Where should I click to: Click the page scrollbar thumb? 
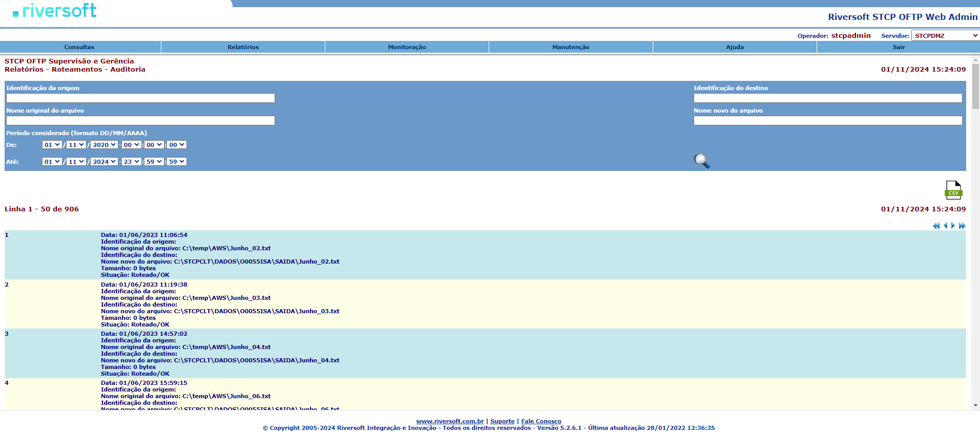click(975, 86)
